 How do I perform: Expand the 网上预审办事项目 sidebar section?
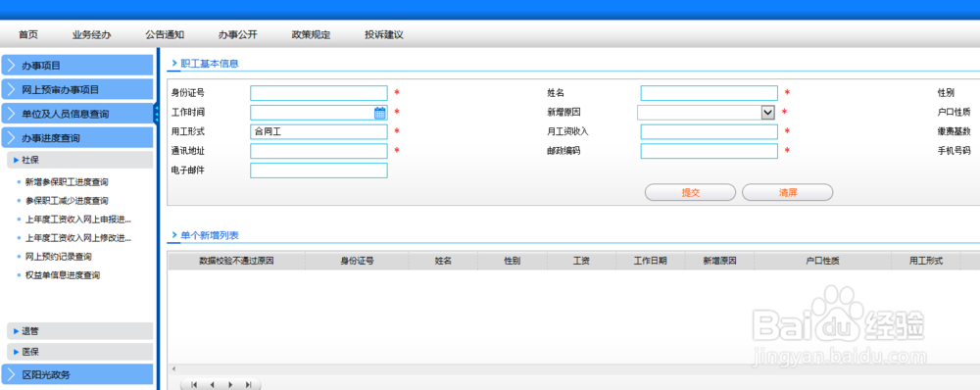[x=77, y=89]
